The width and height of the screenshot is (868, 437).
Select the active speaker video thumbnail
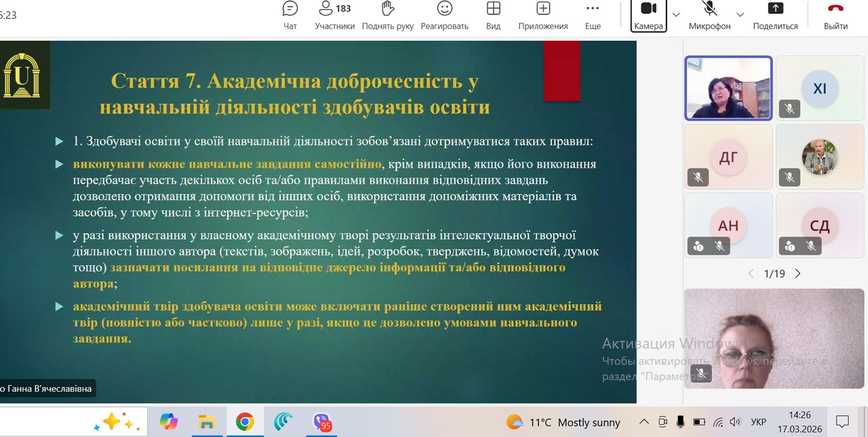[x=728, y=88]
